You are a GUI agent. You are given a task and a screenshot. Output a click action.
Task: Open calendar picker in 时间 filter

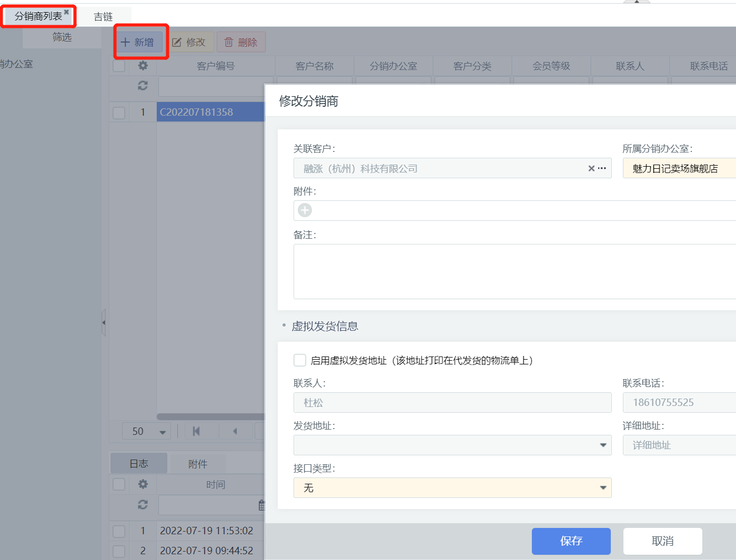pos(261,505)
